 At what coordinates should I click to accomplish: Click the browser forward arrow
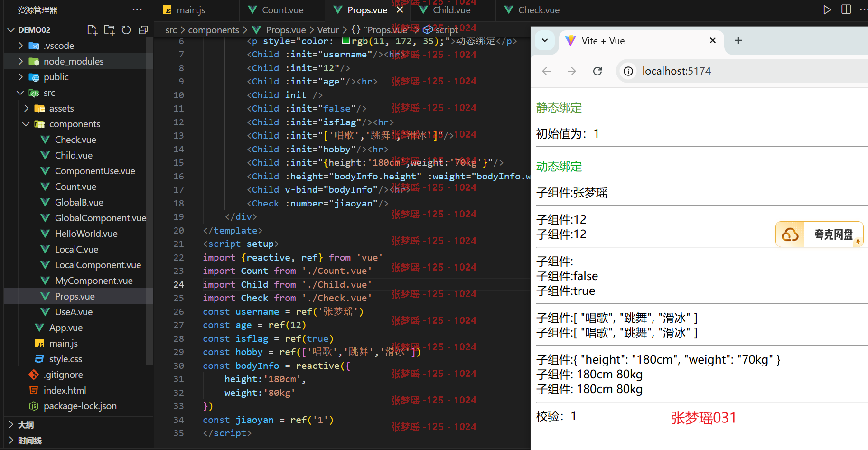coord(572,71)
